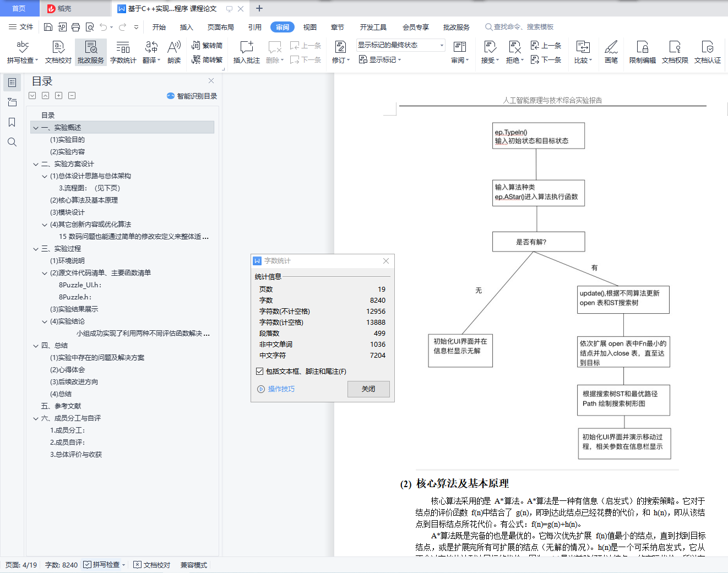Close the 字数统计 dialog with X
Viewport: 728px width, 573px height.
coord(386,261)
